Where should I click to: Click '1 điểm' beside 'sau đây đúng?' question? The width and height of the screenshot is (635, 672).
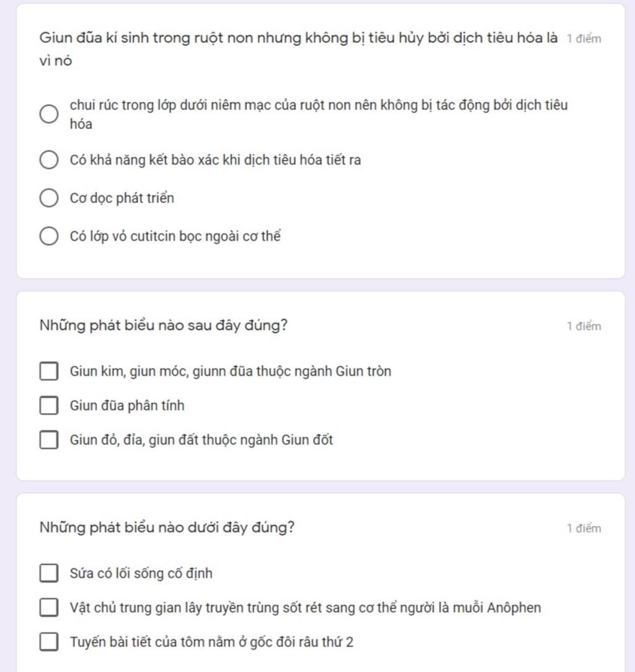coord(584,326)
